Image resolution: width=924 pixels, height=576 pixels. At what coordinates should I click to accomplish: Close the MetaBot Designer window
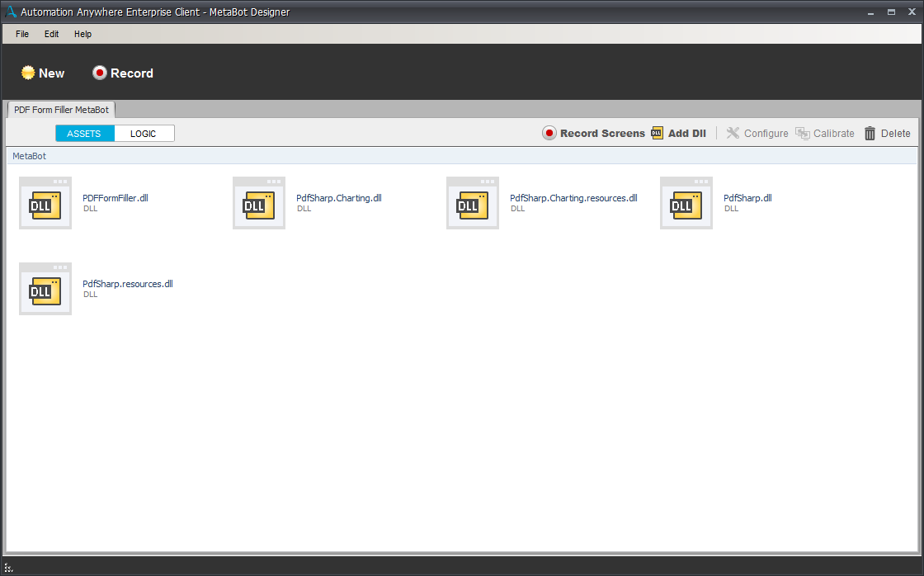pos(912,12)
